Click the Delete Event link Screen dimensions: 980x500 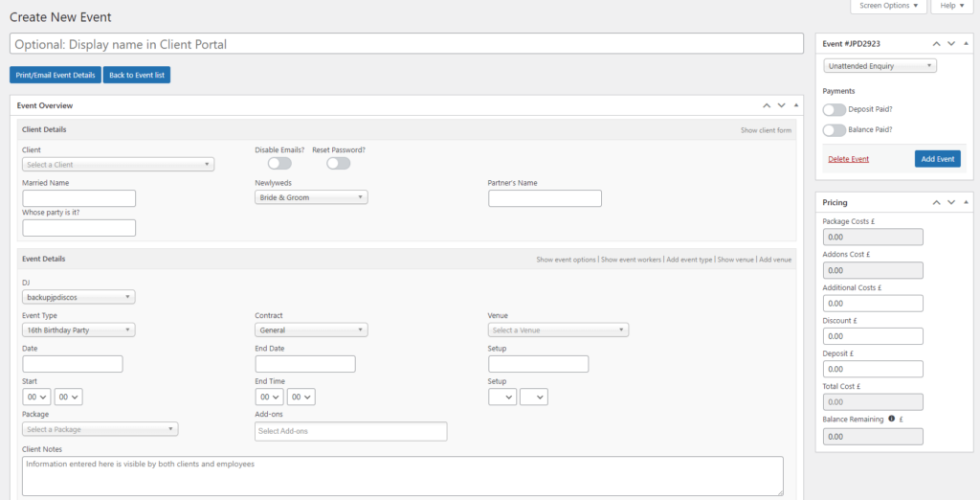(x=848, y=159)
